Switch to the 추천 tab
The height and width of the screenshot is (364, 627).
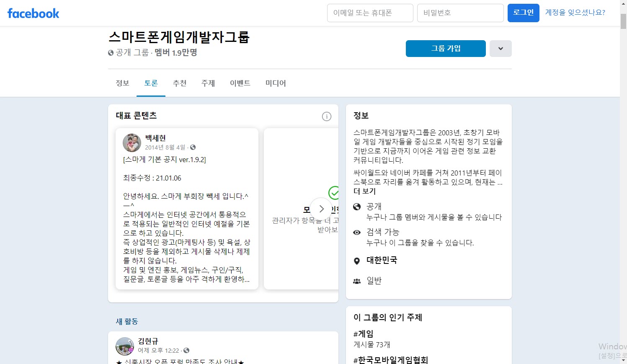click(x=180, y=83)
